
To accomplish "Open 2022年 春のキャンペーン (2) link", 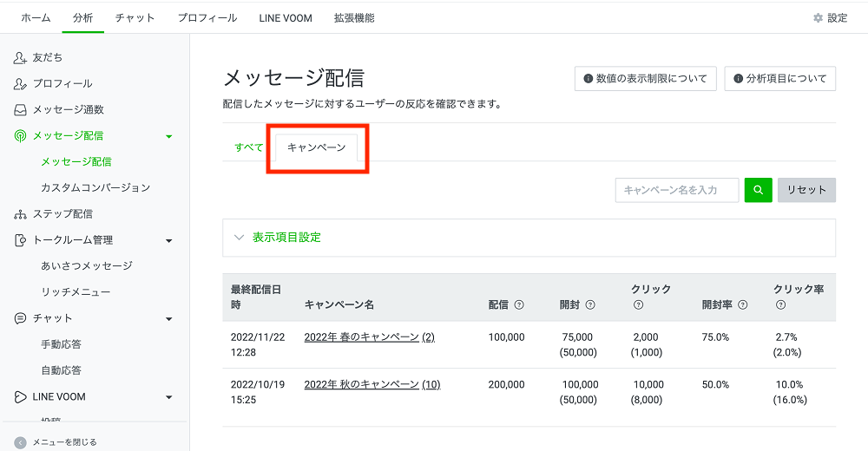I will coord(369,337).
